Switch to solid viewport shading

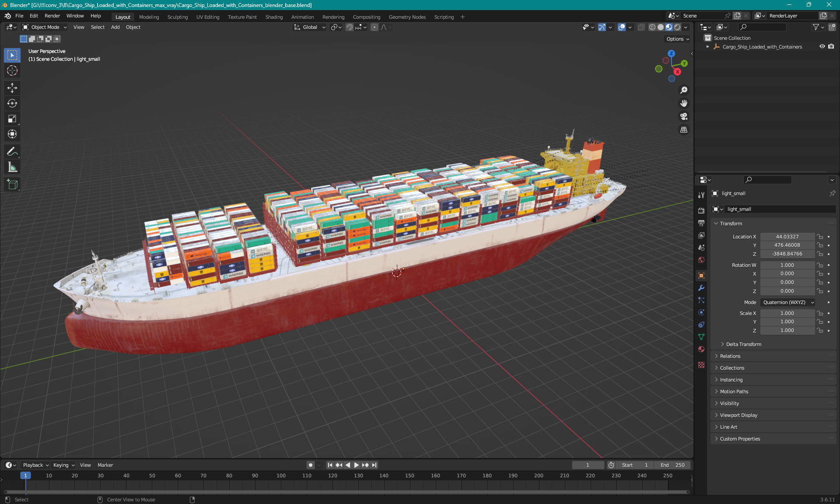coord(661,27)
